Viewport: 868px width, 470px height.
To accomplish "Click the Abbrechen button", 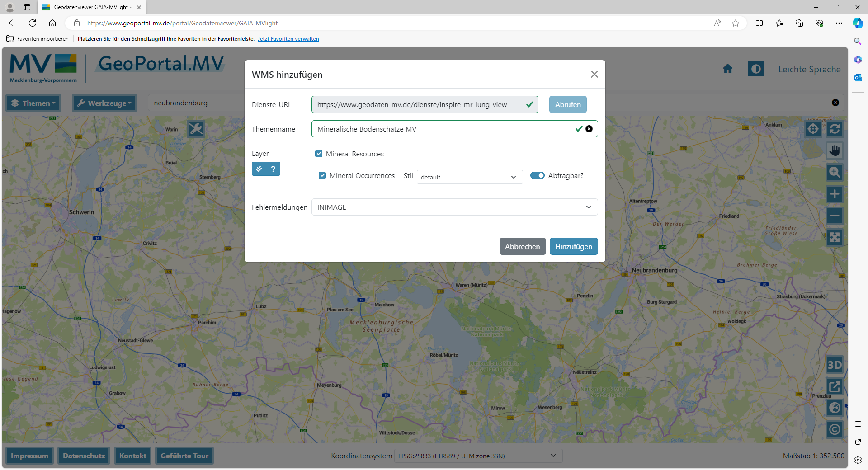I will (x=523, y=246).
